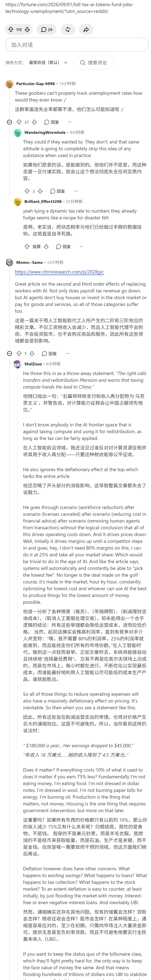Screen dimensions: 151x980
Task: Upvote Particular-Gap-6998's comment
Action: [19, 122]
